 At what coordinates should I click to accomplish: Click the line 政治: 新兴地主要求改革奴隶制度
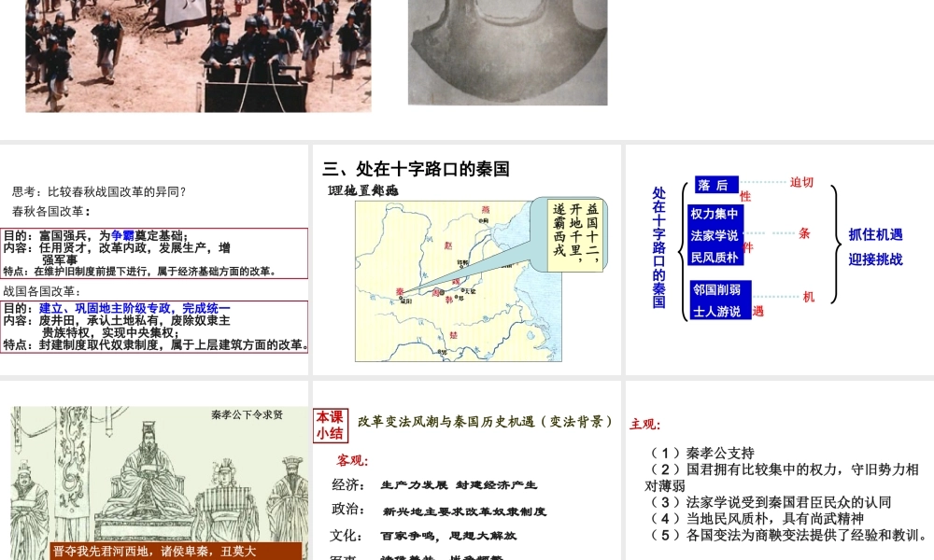coord(439,510)
